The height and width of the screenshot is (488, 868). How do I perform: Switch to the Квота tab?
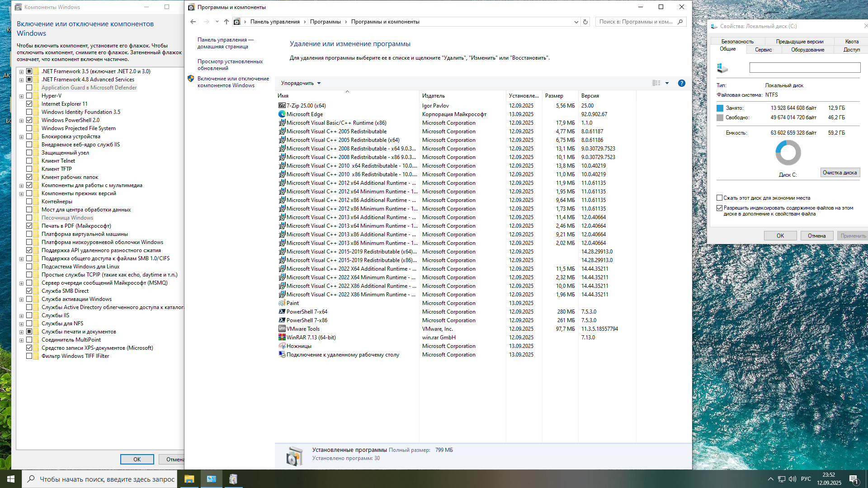pos(851,42)
